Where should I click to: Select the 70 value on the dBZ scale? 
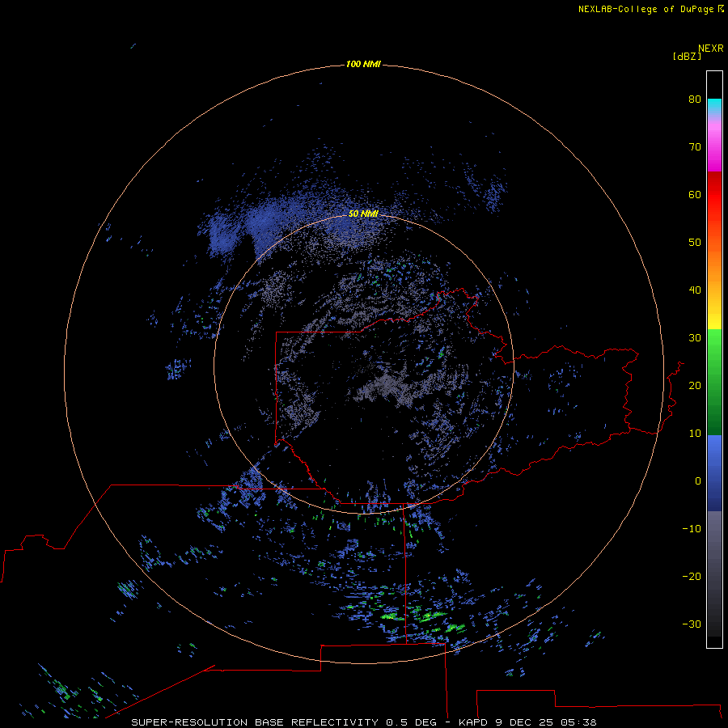pos(695,146)
